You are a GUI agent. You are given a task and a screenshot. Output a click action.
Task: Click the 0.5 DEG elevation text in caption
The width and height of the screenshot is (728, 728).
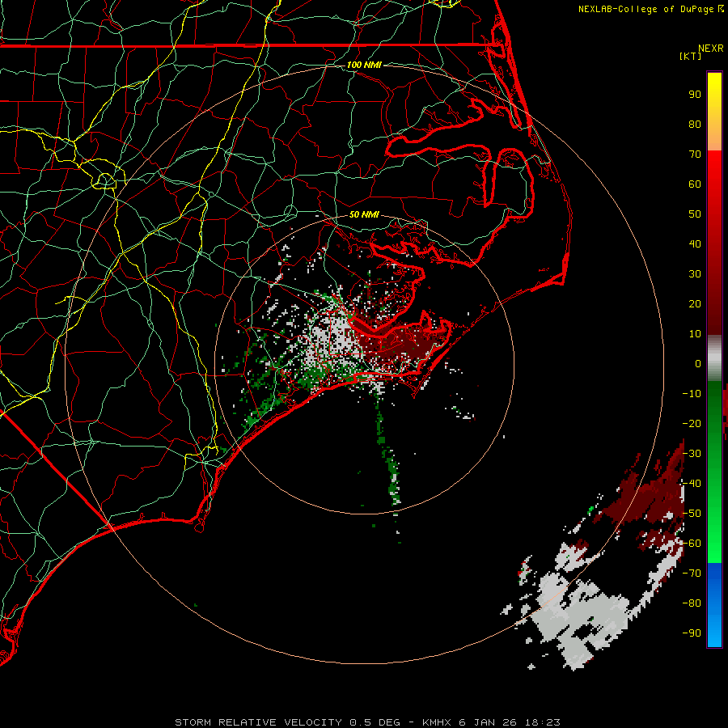pos(374,722)
